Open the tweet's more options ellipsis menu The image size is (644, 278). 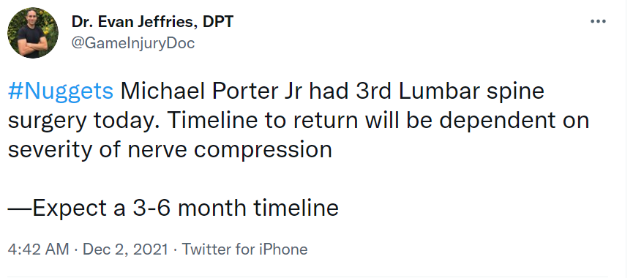598,21
